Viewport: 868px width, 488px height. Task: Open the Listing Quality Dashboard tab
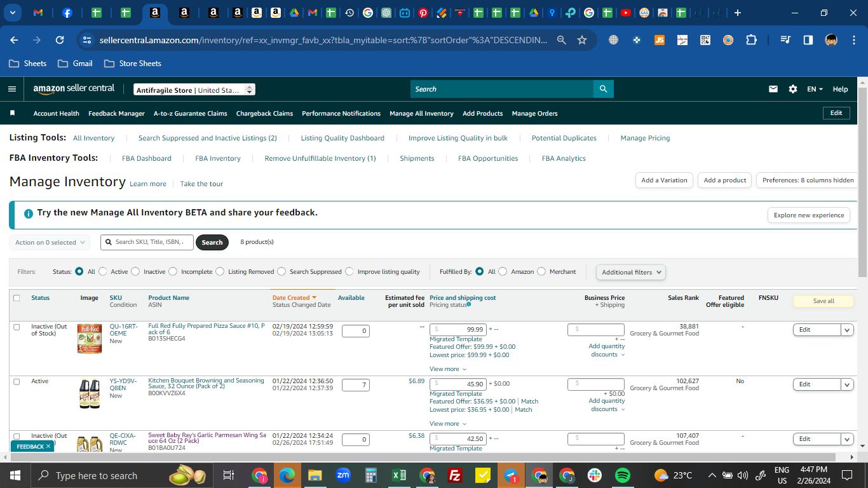[342, 138]
